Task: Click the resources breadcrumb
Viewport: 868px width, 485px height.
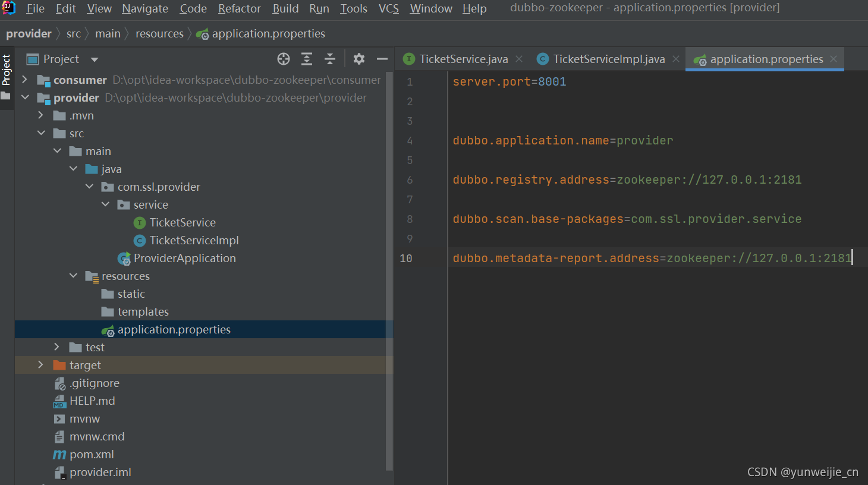Action: pos(159,34)
